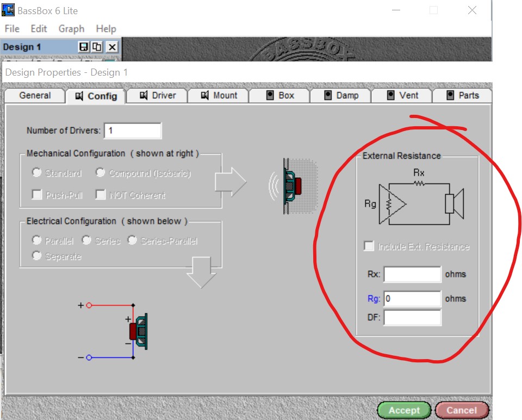Switch to the Vent tab

[402, 96]
